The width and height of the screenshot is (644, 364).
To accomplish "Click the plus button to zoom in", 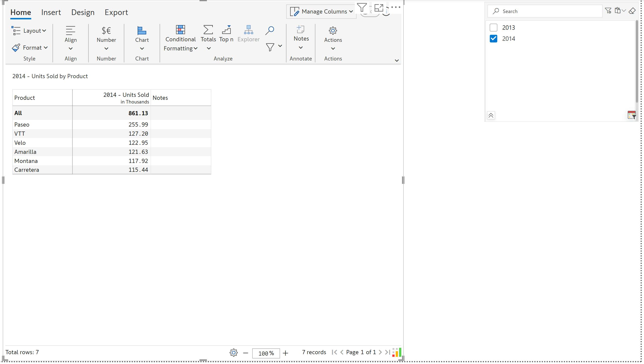I will click(x=285, y=353).
